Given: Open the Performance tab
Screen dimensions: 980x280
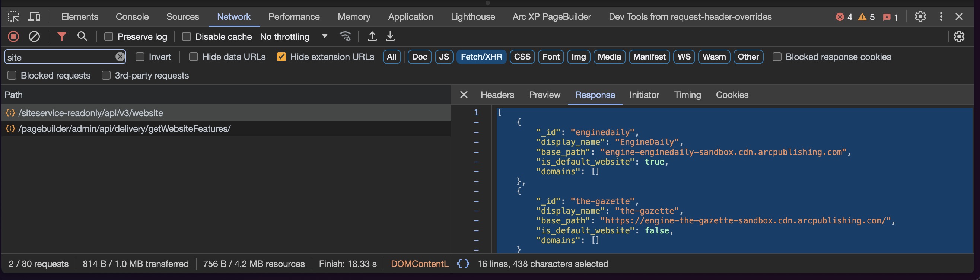Looking at the screenshot, I should point(294,16).
